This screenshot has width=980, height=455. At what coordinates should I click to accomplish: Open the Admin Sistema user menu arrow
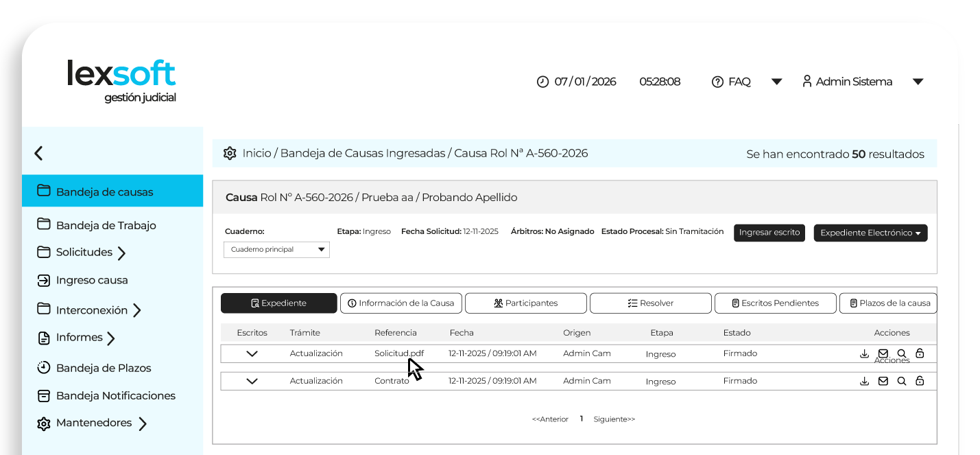pyautogui.click(x=918, y=82)
